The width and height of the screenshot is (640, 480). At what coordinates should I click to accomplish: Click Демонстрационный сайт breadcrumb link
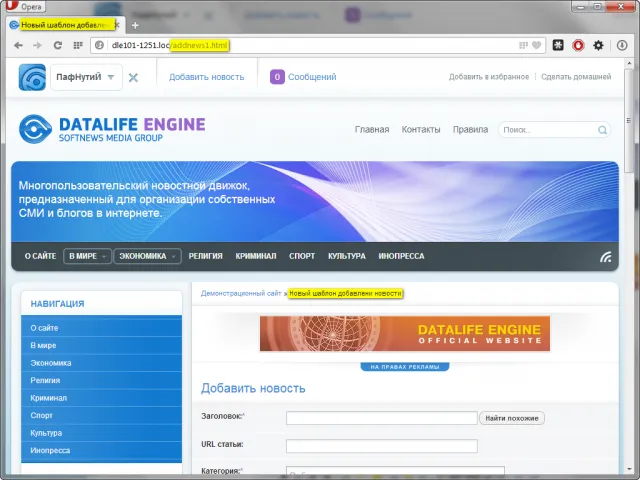click(x=241, y=293)
